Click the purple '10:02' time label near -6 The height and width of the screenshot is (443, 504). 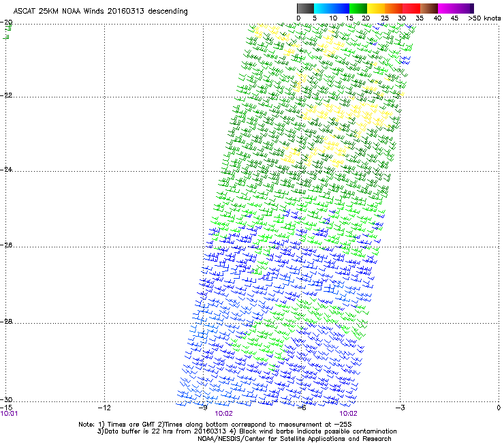[348, 414]
